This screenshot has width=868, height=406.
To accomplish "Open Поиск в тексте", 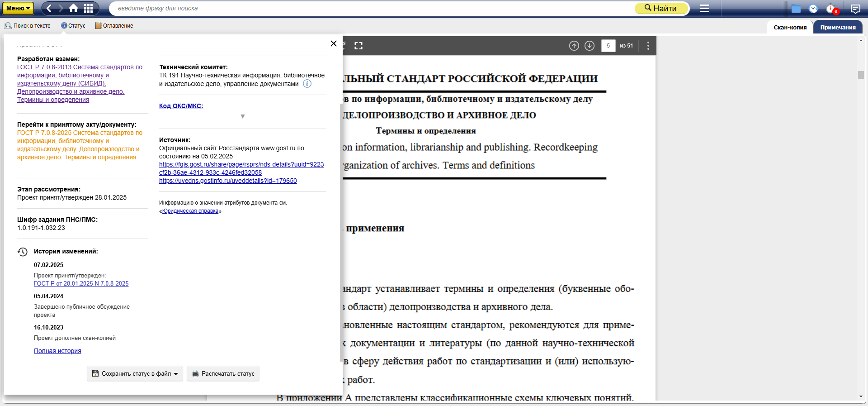I will (x=28, y=26).
